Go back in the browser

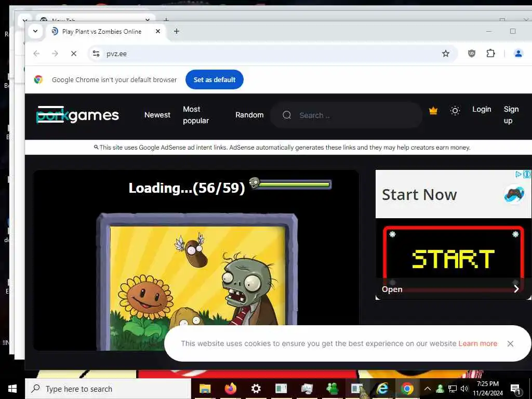click(37, 54)
